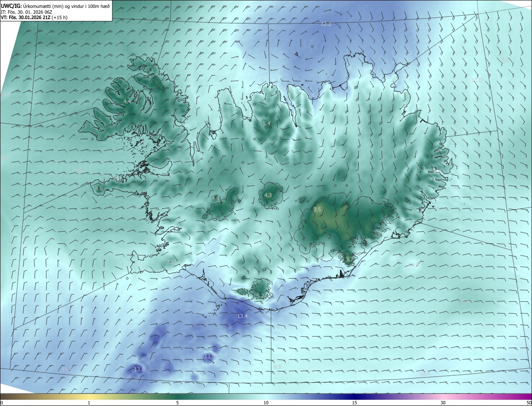Click the 7.2 value in south-west Iceland
Image resolution: width=532 pixels, height=406 pixels.
tap(170, 262)
